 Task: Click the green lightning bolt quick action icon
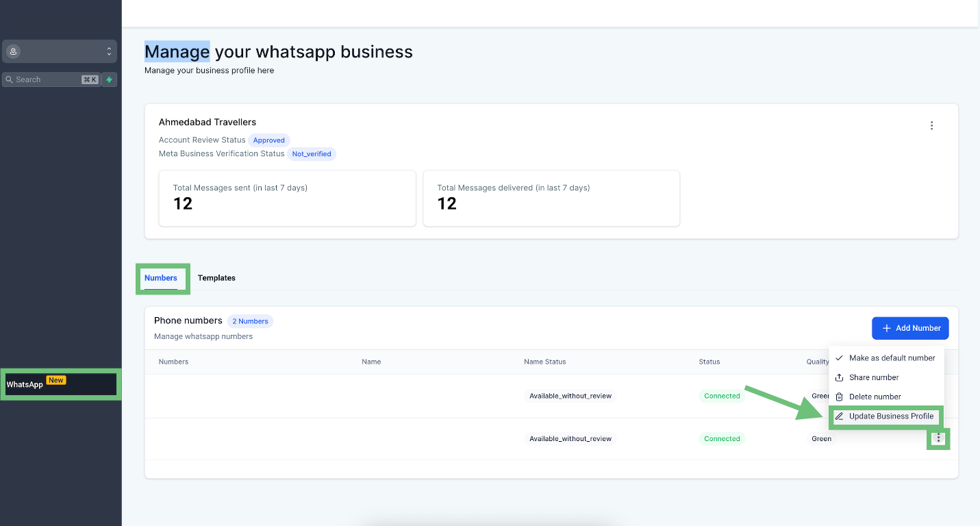click(109, 79)
